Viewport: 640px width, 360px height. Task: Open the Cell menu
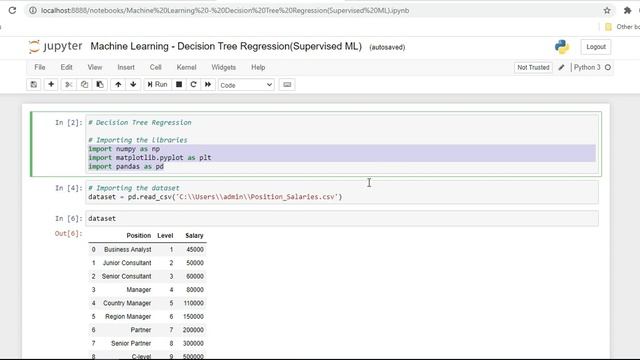coord(156,67)
